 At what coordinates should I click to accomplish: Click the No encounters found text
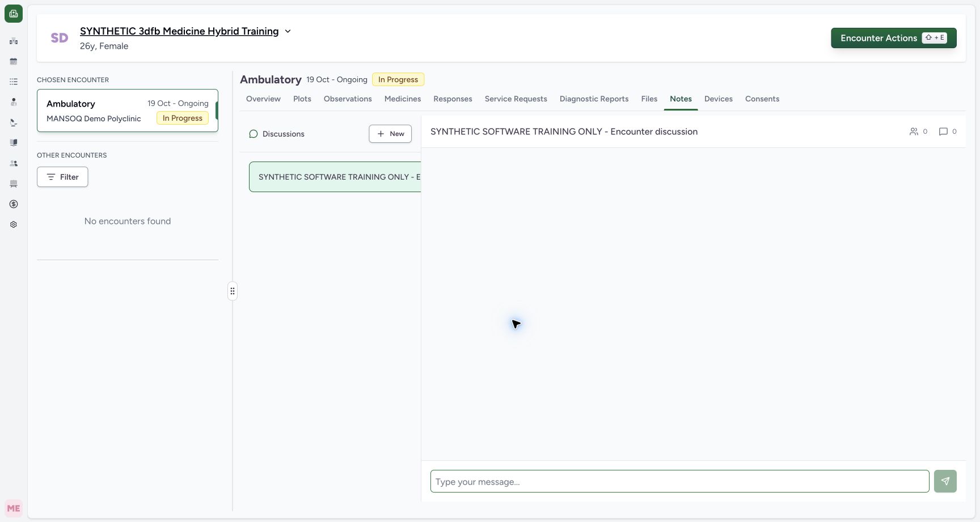(128, 221)
